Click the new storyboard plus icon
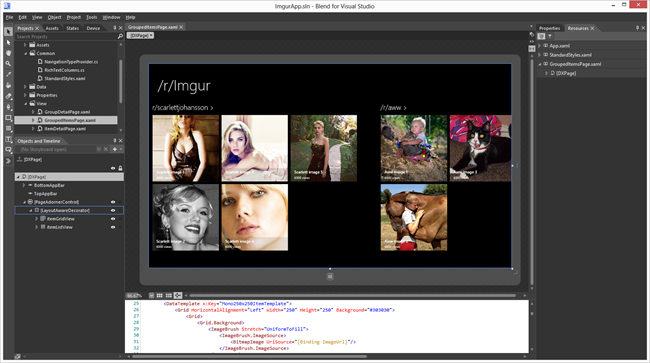 coord(115,149)
